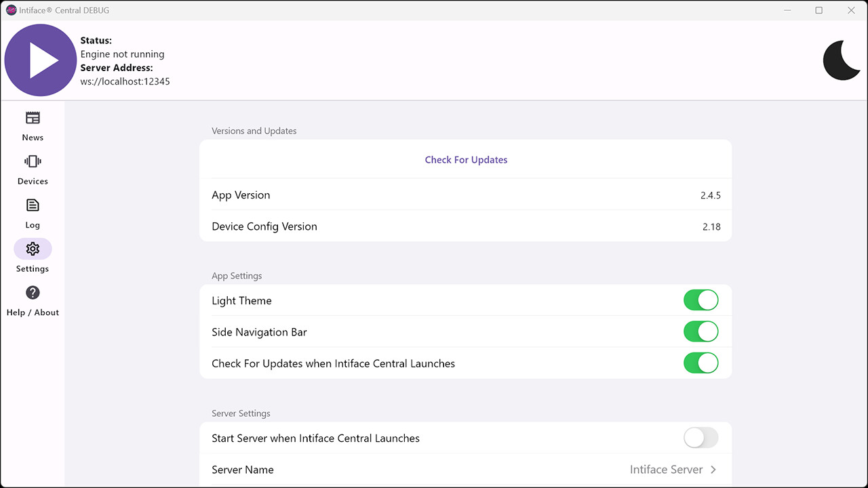Click the App Version row
This screenshot has height=488, width=868.
[466, 195]
